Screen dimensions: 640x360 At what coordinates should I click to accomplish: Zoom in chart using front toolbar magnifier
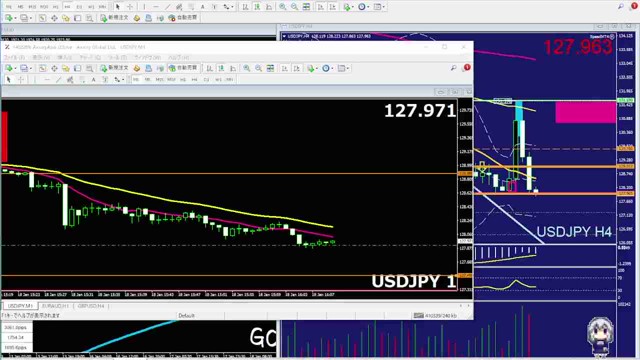[247, 68]
